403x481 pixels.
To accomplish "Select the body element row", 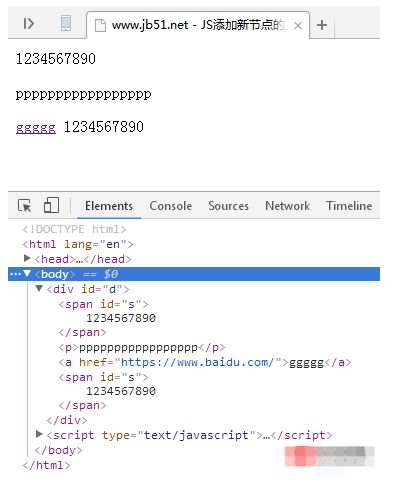I will [x=194, y=274].
